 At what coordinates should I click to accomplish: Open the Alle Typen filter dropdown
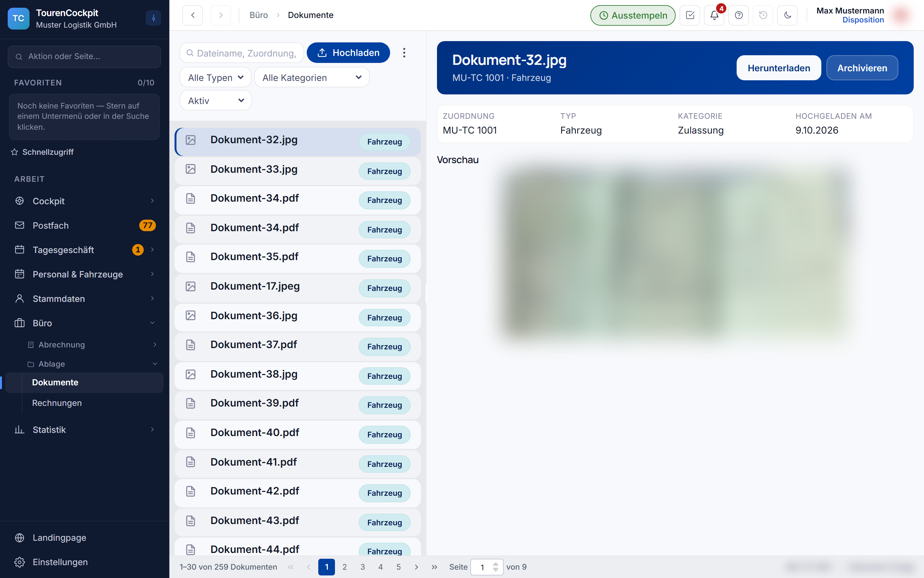click(x=215, y=78)
